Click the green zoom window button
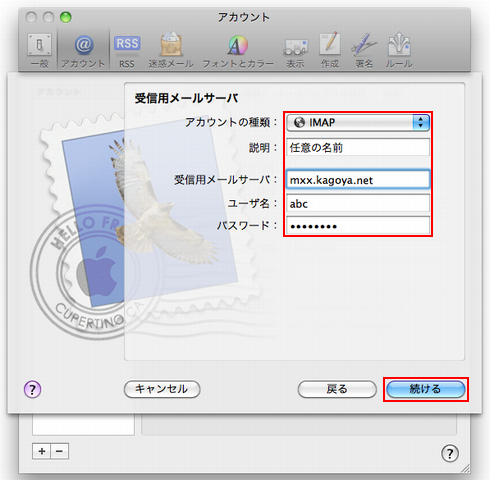The width and height of the screenshot is (490, 480). point(66,17)
